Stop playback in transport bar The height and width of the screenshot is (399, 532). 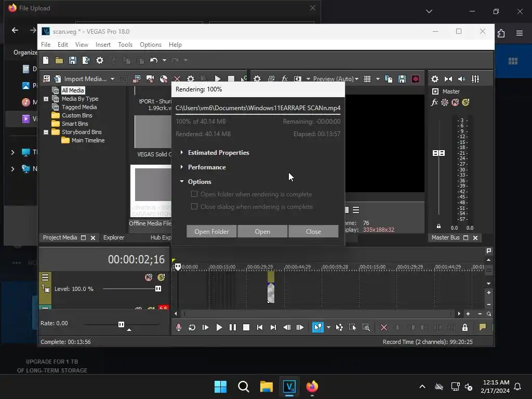(246, 327)
